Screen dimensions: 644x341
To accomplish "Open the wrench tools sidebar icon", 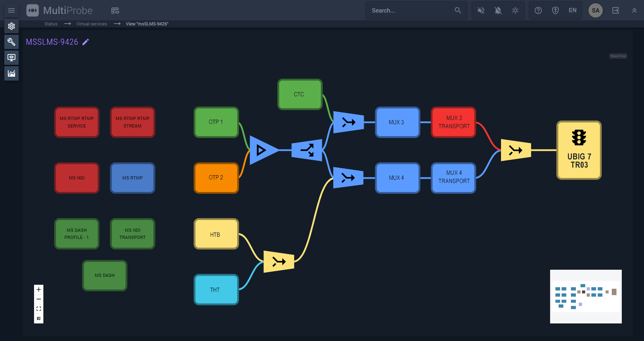I will pyautogui.click(x=11, y=42).
